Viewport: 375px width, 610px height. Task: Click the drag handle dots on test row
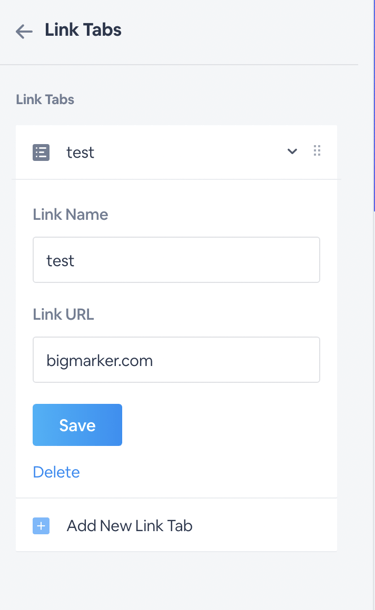point(317,151)
